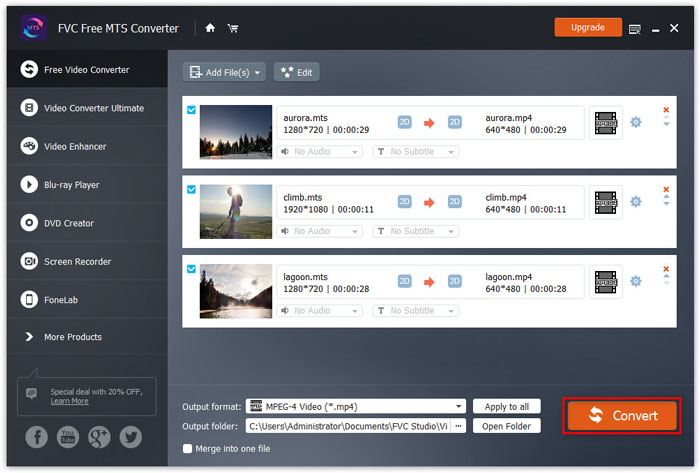This screenshot has height=473, width=700.
Task: Open No Audio dropdown for climb.mts
Action: click(320, 231)
